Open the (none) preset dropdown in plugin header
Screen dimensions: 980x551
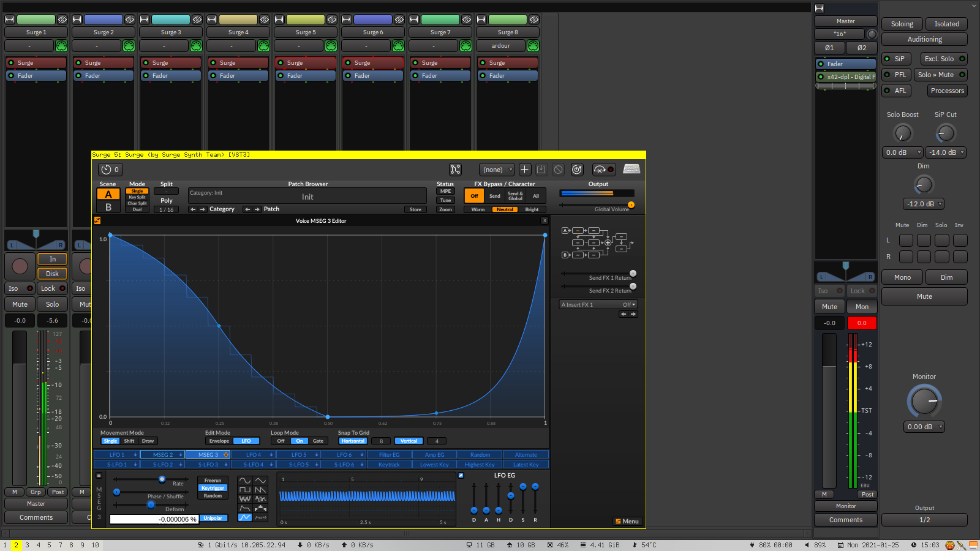[x=497, y=169]
